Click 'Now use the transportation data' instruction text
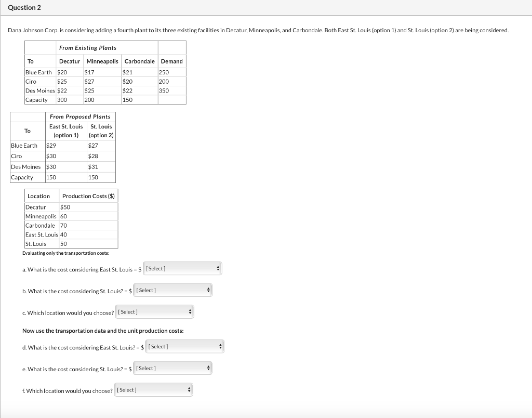532x418 pixels. [x=103, y=331]
